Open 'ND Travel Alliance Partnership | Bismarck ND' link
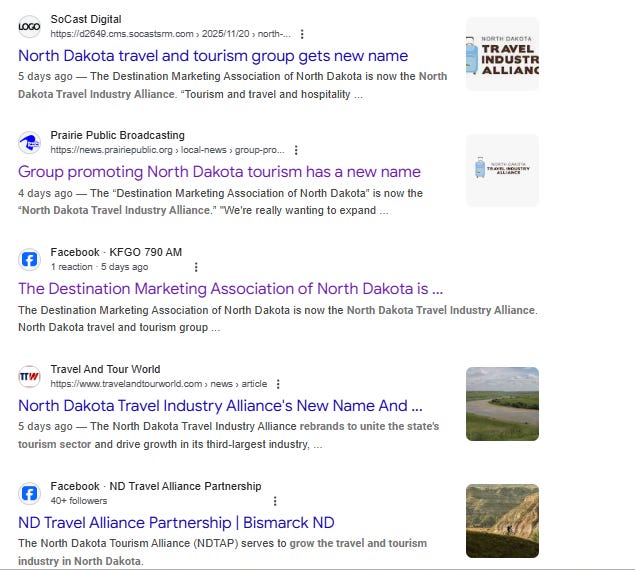 click(x=176, y=523)
